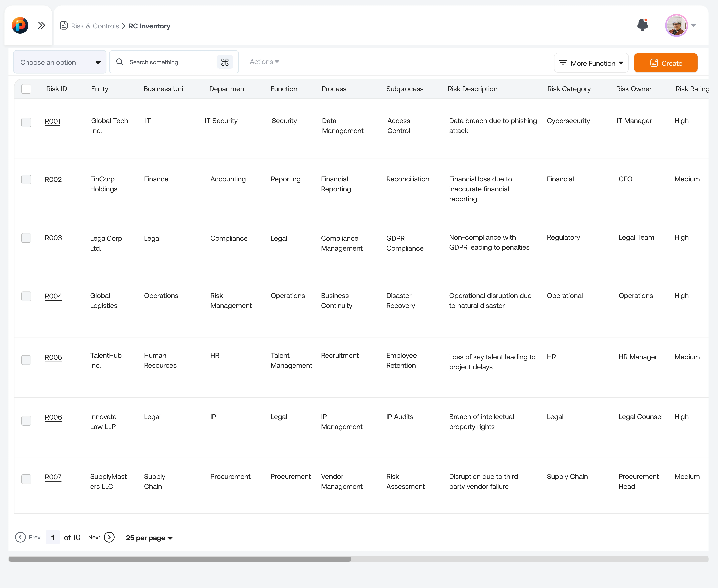
Task: Click Global Tech Inc. entity cell
Action: pyautogui.click(x=109, y=126)
